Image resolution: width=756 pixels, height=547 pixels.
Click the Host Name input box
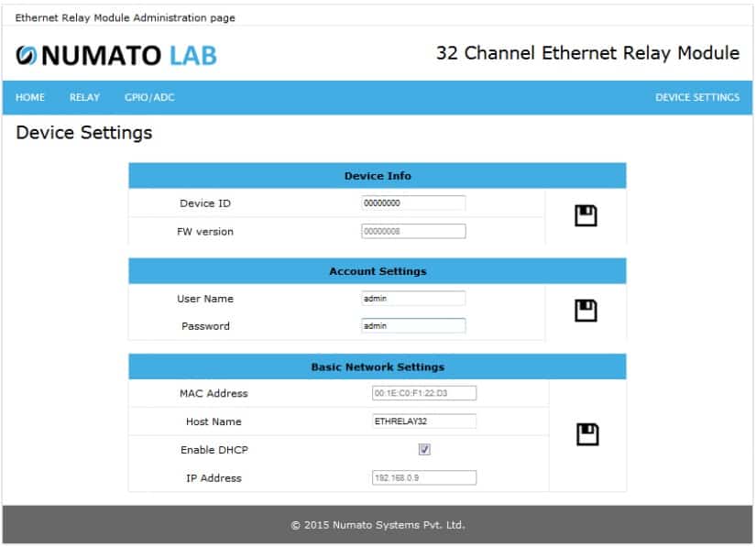coord(423,421)
